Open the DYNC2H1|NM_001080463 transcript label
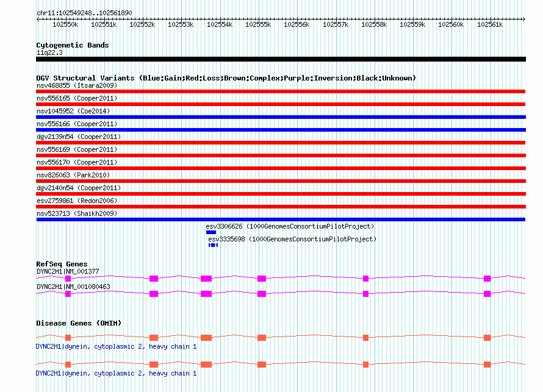This screenshot has width=543, height=392. pos(73,287)
